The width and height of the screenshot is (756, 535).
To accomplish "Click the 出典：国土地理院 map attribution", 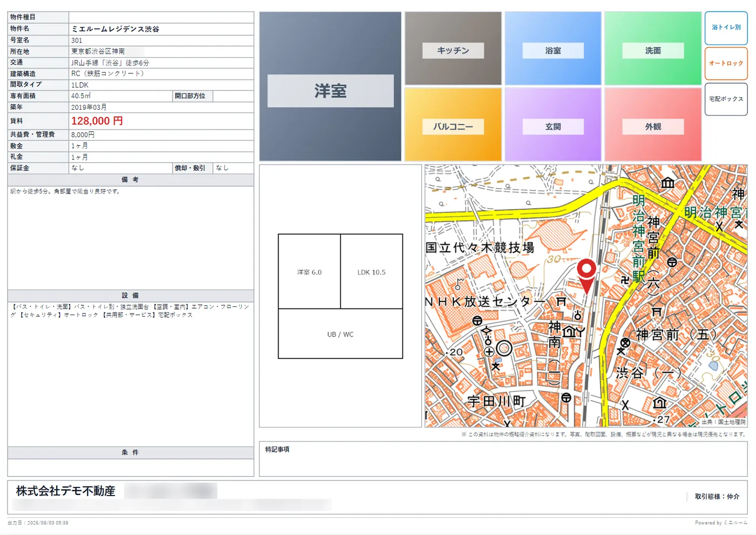I will (x=724, y=422).
